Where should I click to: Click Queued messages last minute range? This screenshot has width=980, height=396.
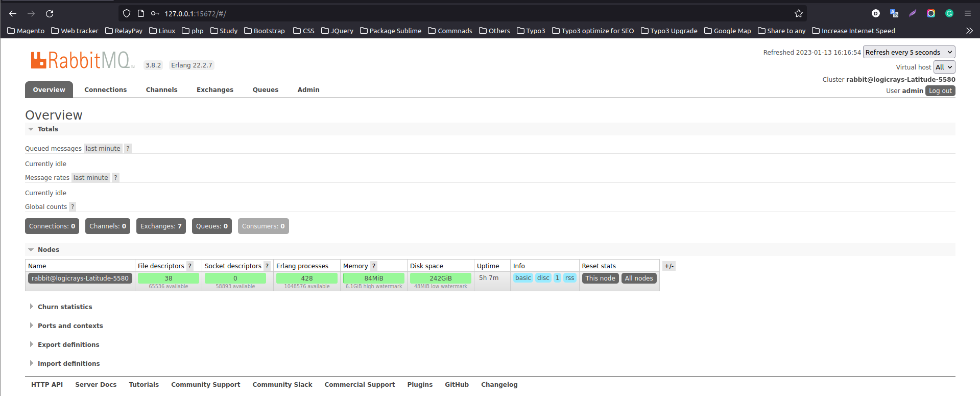pyautogui.click(x=103, y=149)
